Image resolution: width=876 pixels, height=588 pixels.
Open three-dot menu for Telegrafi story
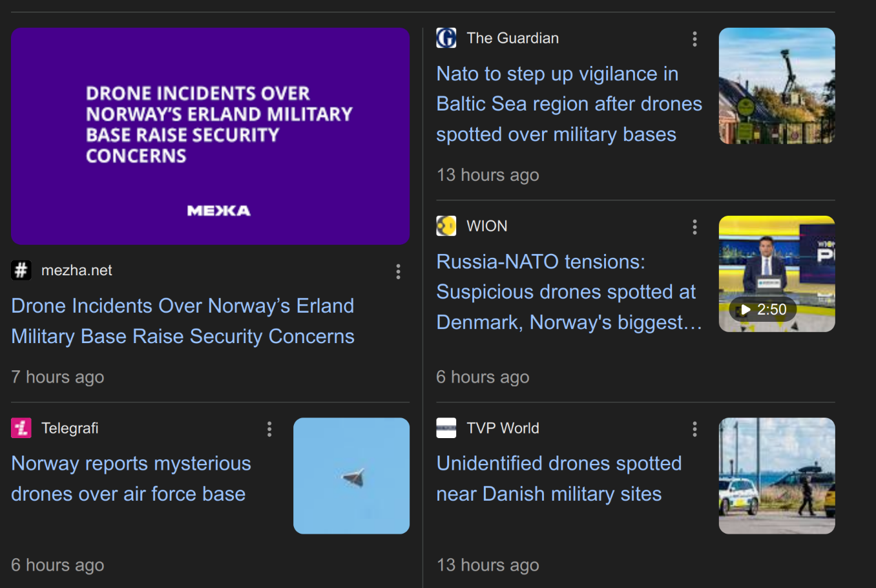(269, 429)
